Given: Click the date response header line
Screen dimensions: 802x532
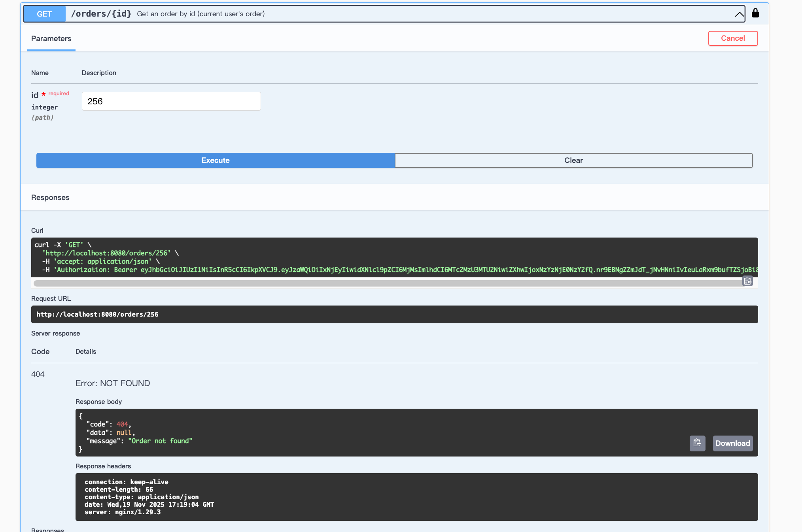Looking at the screenshot, I should pyautogui.click(x=149, y=505).
